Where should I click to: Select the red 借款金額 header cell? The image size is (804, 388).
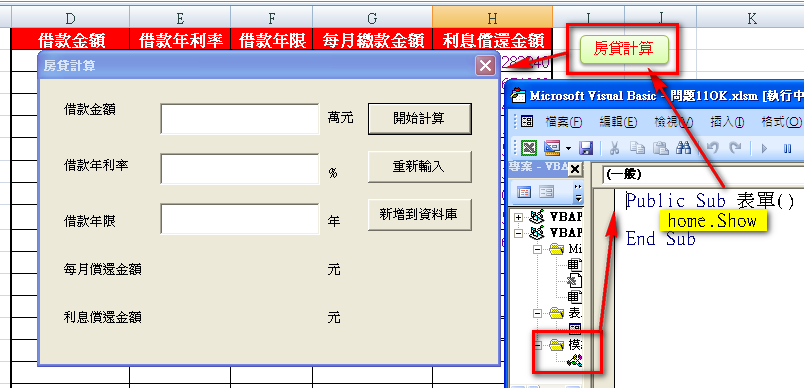click(70, 39)
